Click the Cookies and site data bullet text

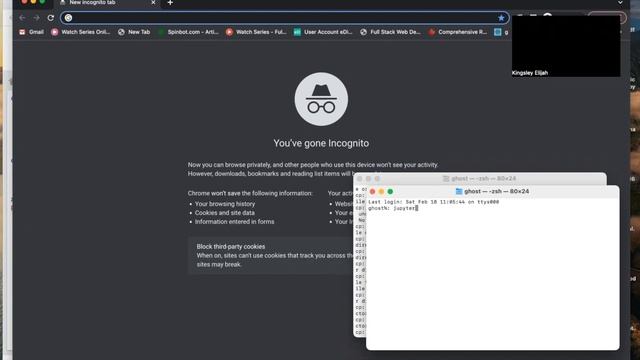point(224,213)
